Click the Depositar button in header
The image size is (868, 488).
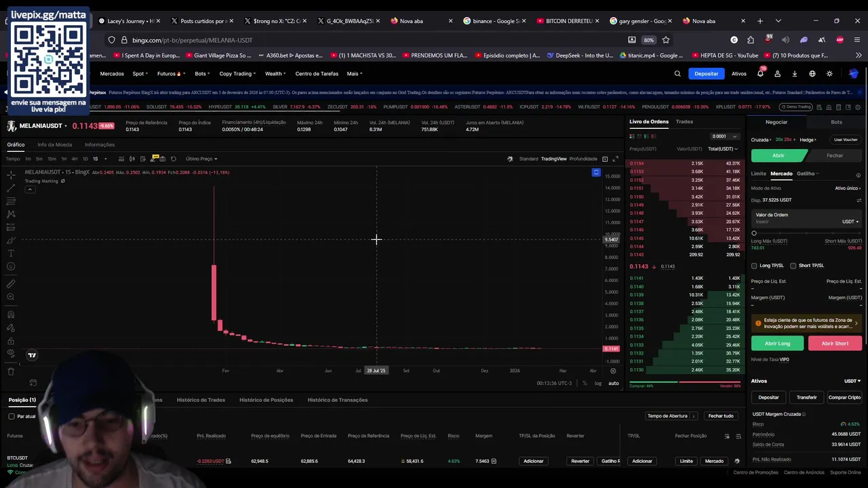[706, 74]
